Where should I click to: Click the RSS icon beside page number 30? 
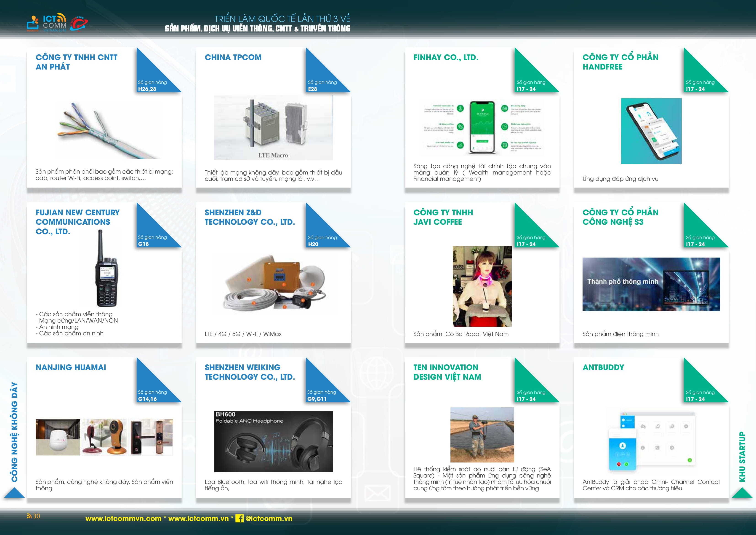point(29,516)
